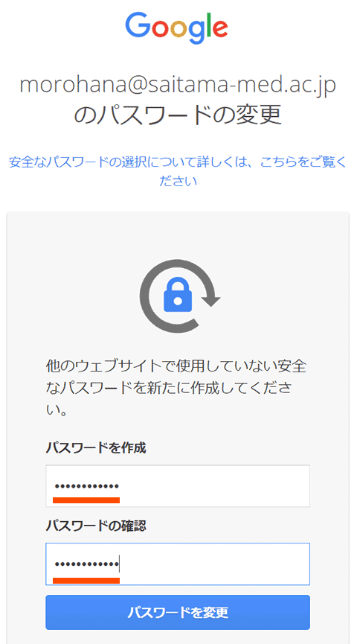Click the blue padlock inside the gray circle
Image resolution: width=357 pixels, height=644 pixels.
(177, 296)
